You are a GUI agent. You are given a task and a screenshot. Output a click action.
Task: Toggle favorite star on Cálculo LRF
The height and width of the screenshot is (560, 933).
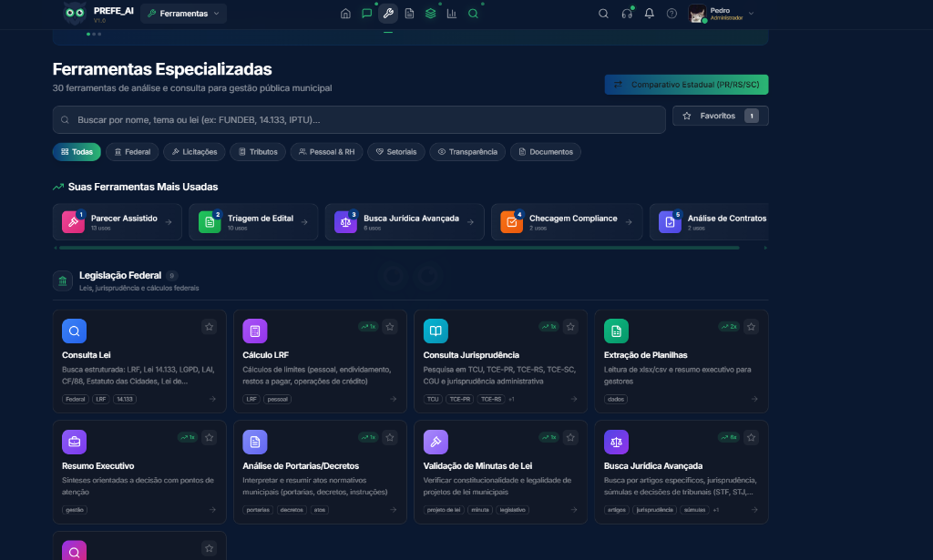click(390, 326)
